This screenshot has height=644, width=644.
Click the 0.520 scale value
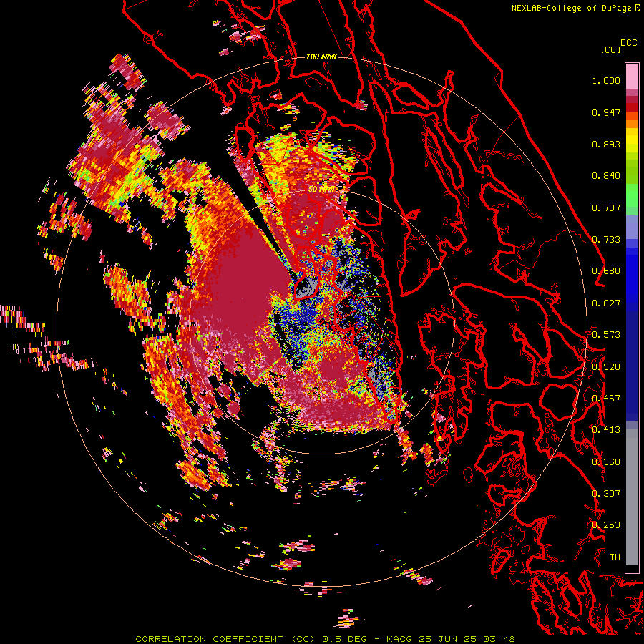click(x=606, y=366)
